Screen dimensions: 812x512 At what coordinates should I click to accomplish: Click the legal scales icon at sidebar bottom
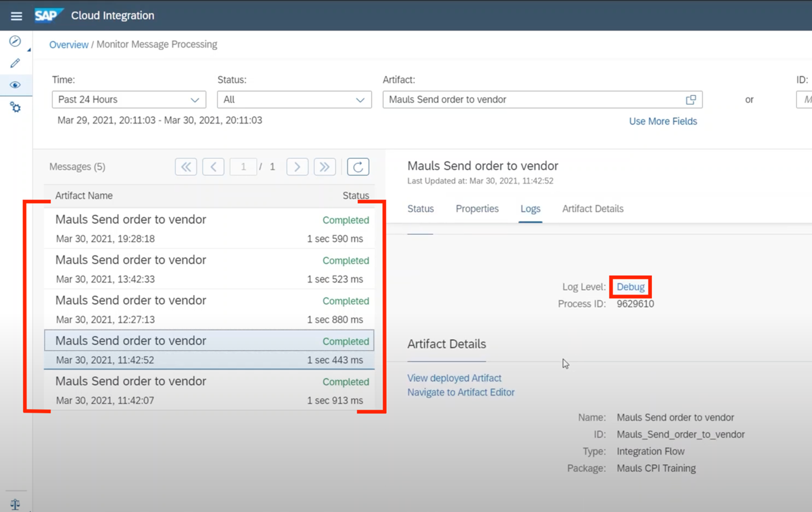pos(15,504)
